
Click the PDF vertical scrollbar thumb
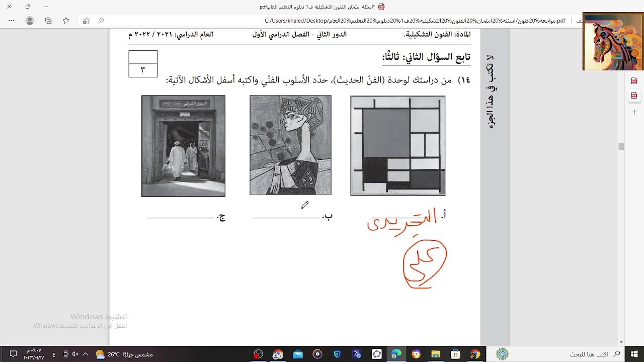[621, 146]
